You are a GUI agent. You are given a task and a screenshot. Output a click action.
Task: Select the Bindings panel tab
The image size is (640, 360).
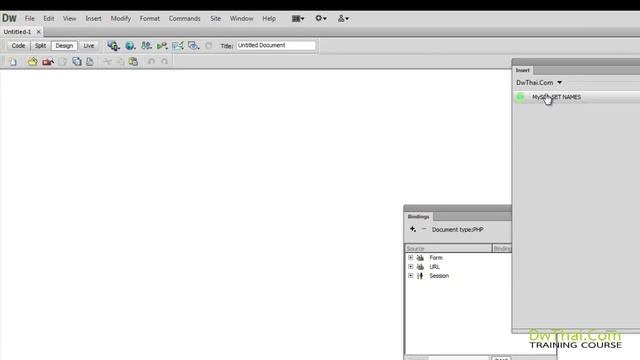pos(418,217)
